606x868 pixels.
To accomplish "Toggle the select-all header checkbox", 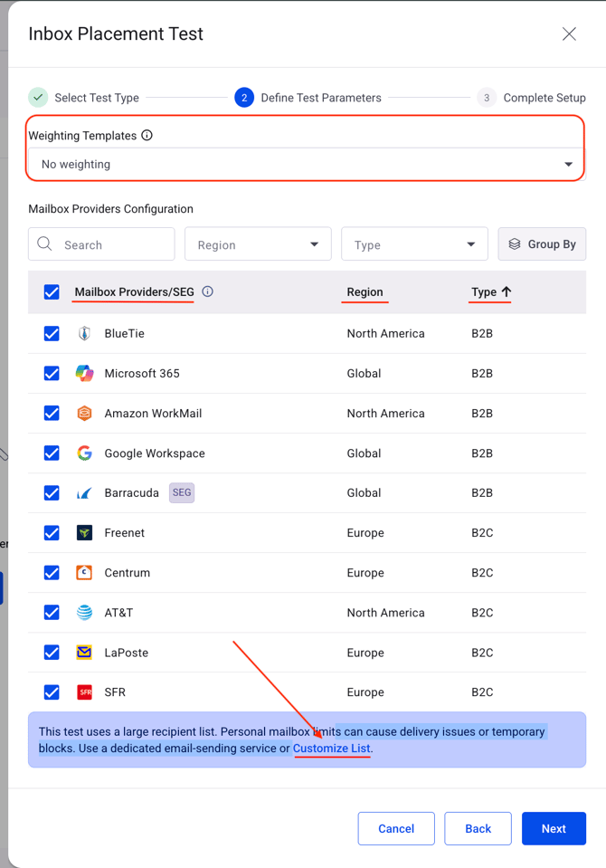I will tap(52, 291).
